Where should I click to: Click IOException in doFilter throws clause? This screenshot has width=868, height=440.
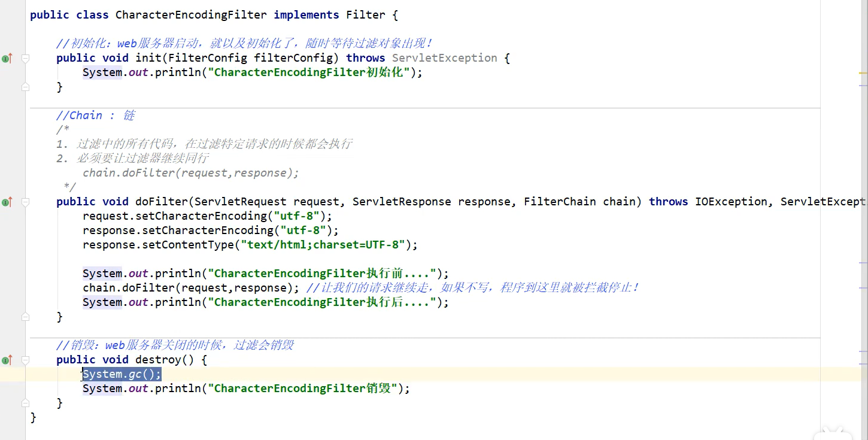pyautogui.click(x=731, y=202)
